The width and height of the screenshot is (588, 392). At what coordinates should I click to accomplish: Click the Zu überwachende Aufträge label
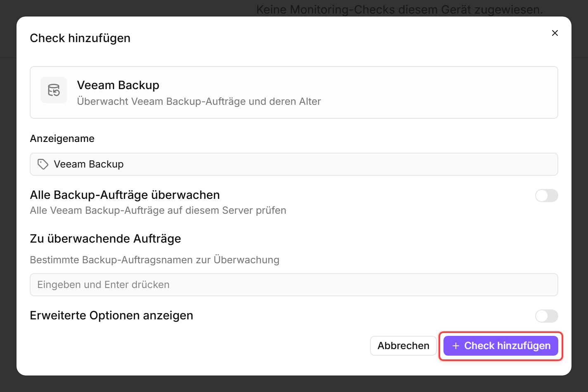(106, 239)
